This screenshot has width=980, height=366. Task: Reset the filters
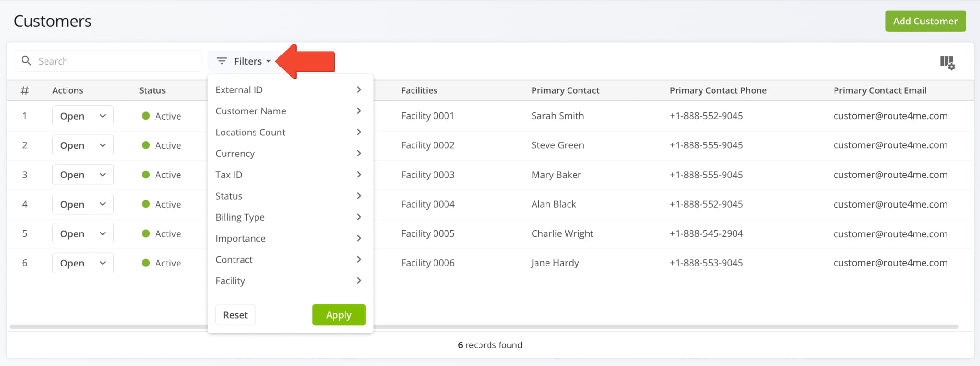click(x=235, y=315)
